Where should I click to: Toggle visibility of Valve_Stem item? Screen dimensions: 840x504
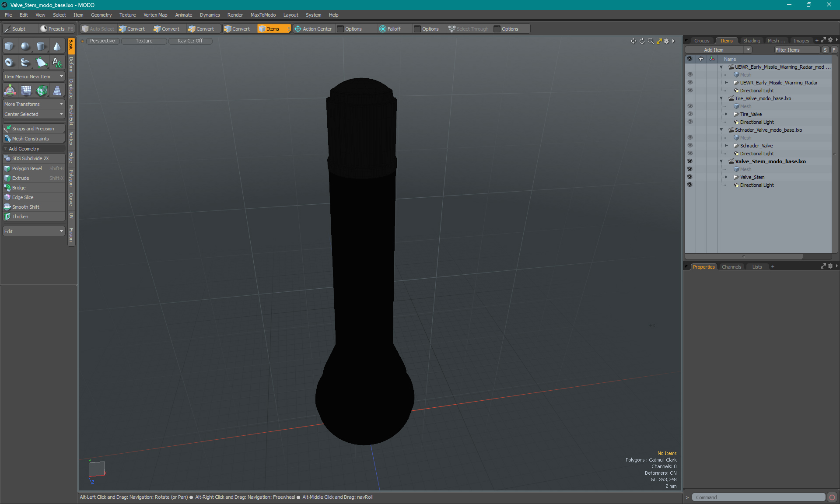point(690,177)
